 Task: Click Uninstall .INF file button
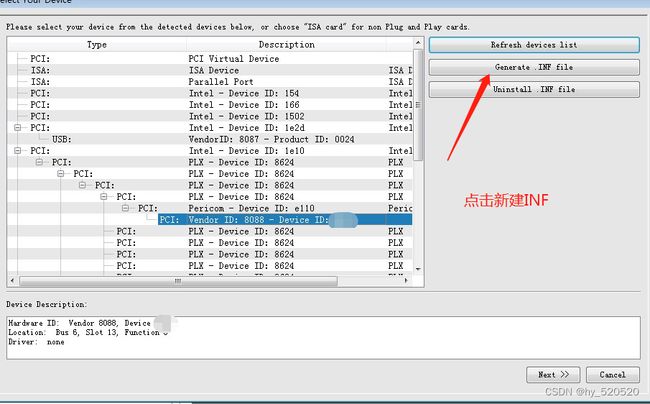click(534, 89)
